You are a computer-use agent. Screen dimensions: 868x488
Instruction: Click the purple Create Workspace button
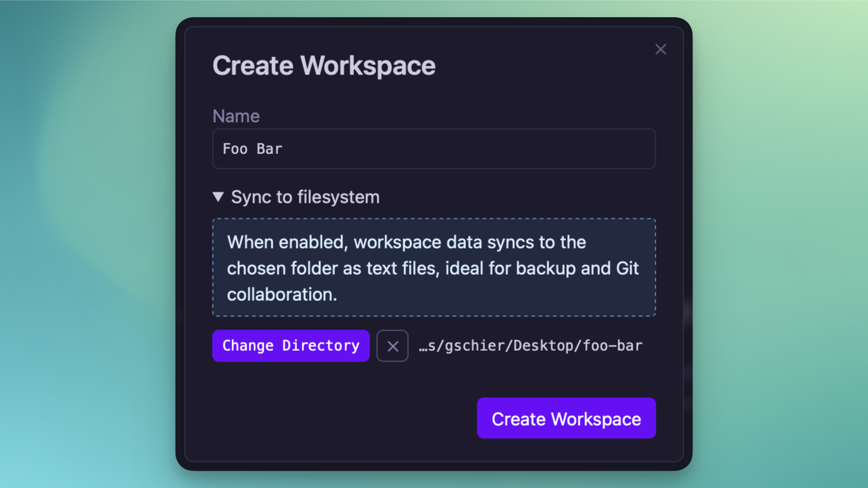tap(566, 418)
